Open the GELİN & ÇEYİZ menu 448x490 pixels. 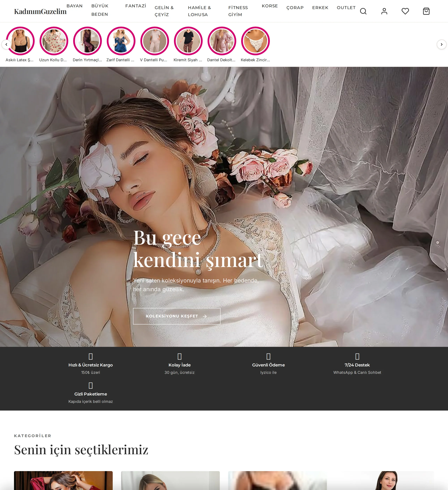(x=164, y=11)
